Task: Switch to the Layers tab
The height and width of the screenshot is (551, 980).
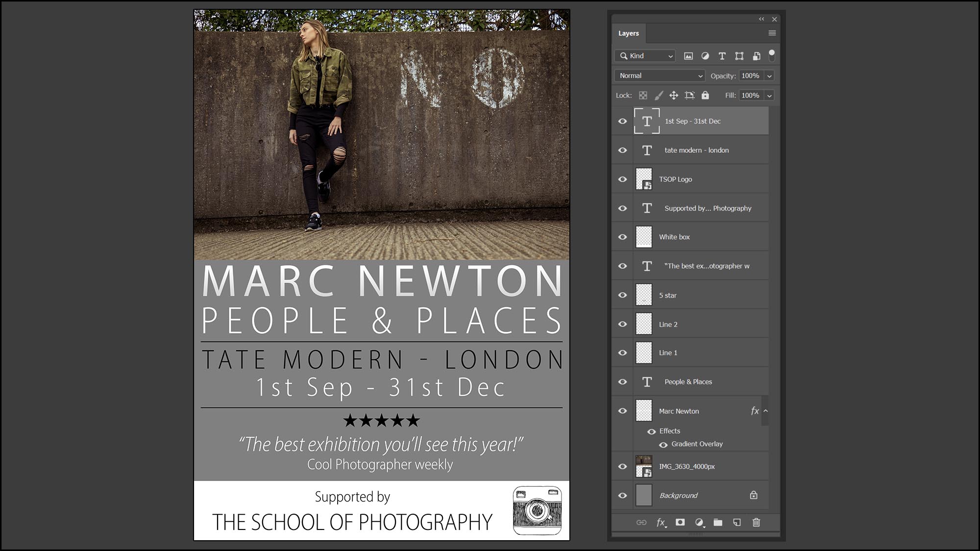Action: pos(629,33)
